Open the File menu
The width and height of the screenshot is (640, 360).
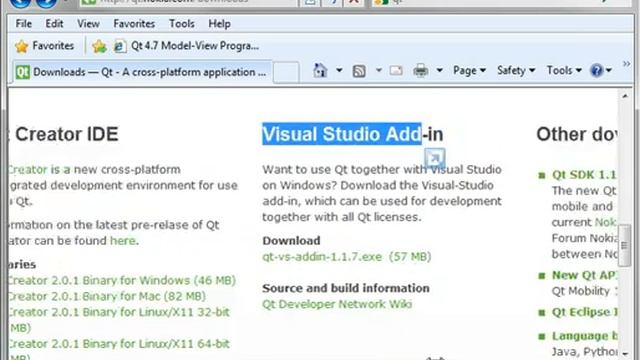[23, 24]
